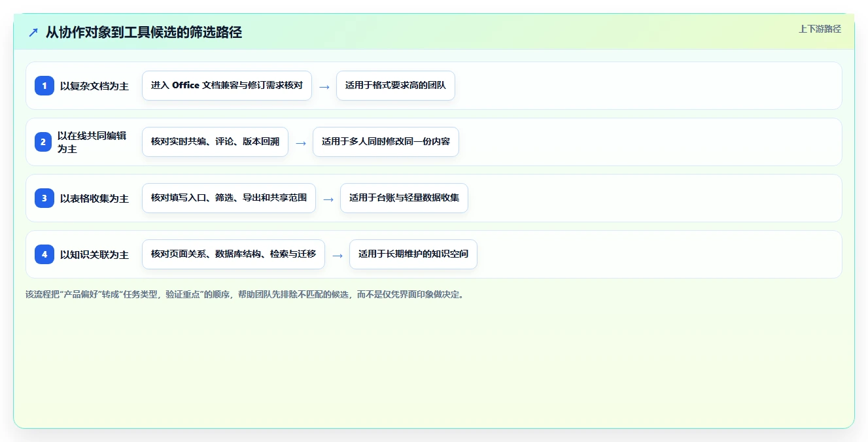Image resolution: width=868 pixels, height=442 pixels.
Task: Open the 核对页面关系、数据库结构、检索与迁移 box
Action: point(234,254)
